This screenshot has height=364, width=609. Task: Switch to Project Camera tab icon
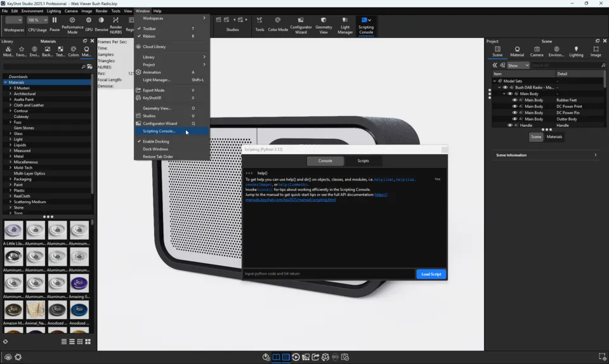(x=537, y=51)
